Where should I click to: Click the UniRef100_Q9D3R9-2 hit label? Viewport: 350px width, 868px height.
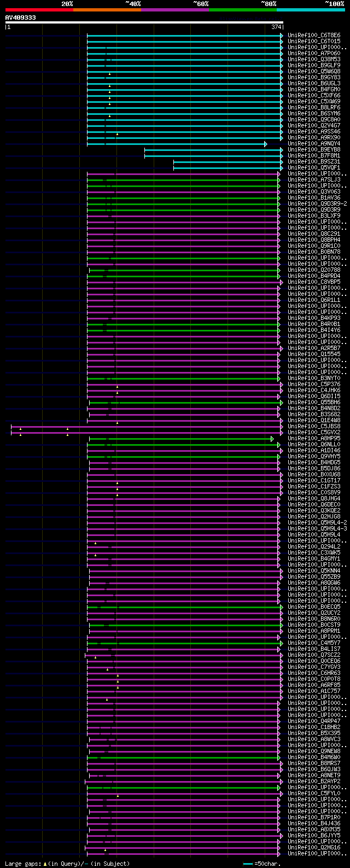[317, 204]
